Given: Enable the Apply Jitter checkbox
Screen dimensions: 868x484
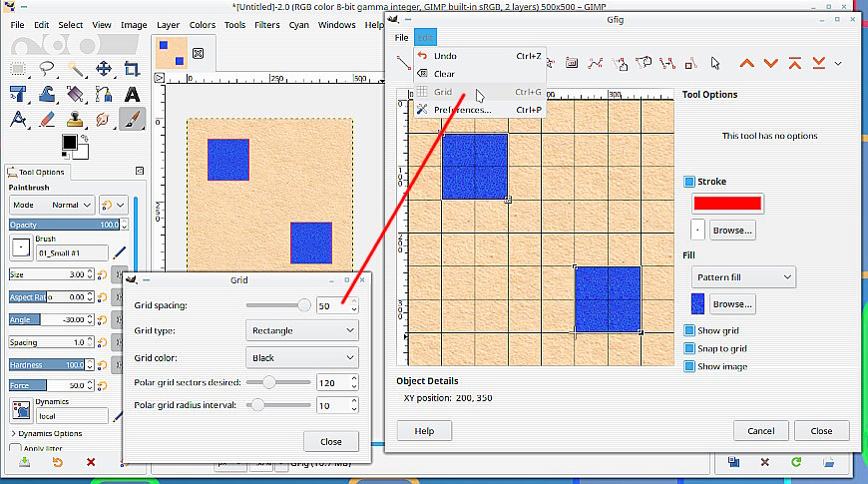Looking at the screenshot, I should tap(16, 447).
